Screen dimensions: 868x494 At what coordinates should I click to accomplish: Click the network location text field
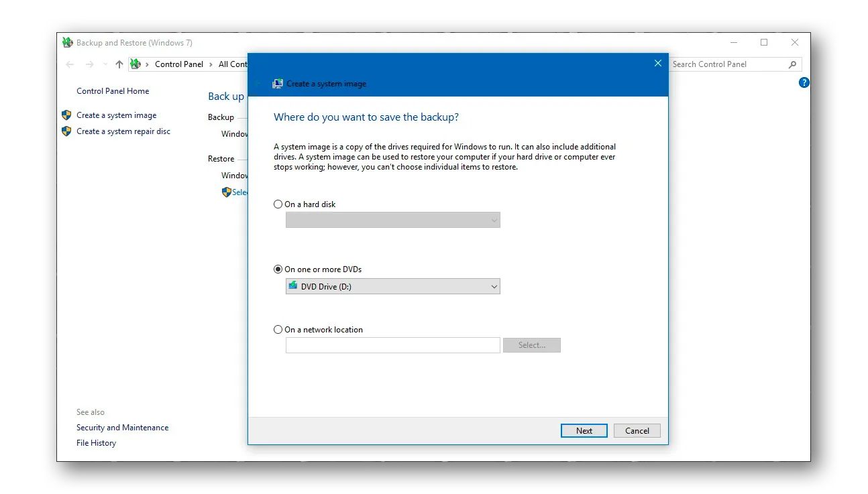392,345
